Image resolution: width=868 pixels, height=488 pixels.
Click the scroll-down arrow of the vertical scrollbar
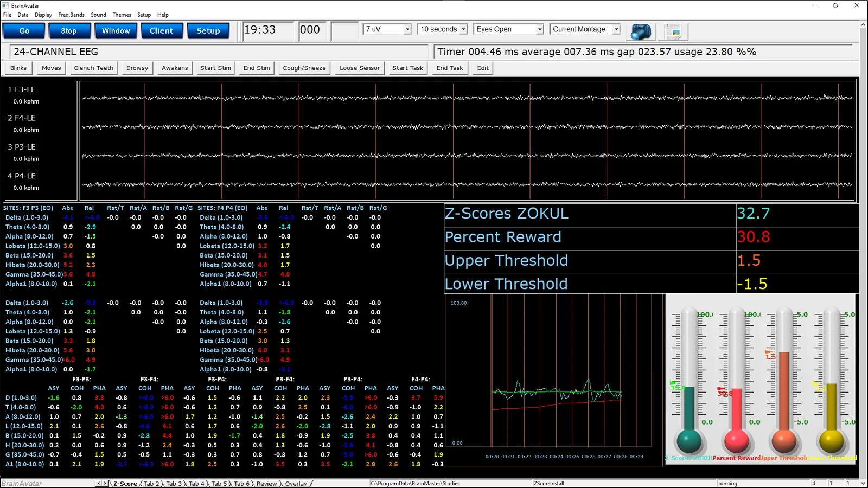[x=863, y=483]
